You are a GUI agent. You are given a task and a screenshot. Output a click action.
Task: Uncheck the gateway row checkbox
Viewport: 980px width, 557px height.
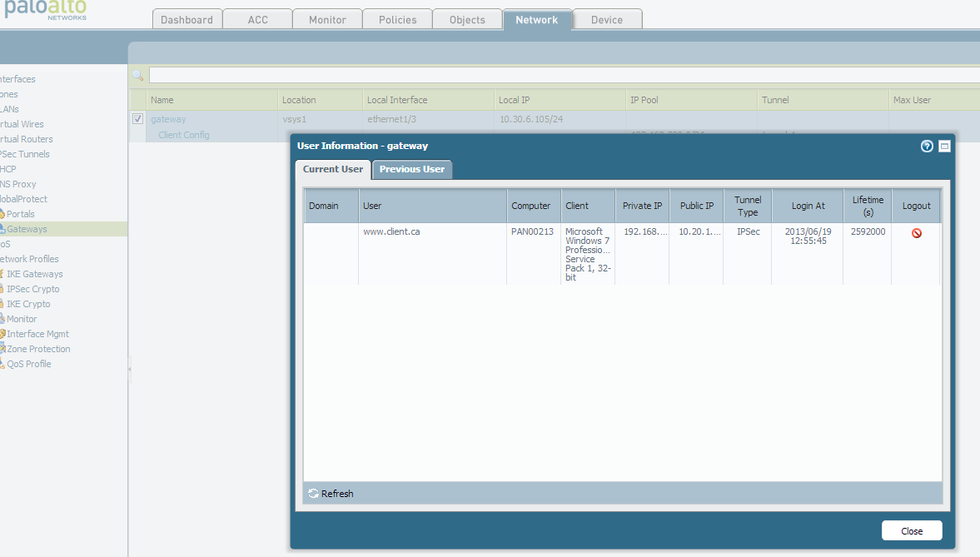tap(137, 119)
